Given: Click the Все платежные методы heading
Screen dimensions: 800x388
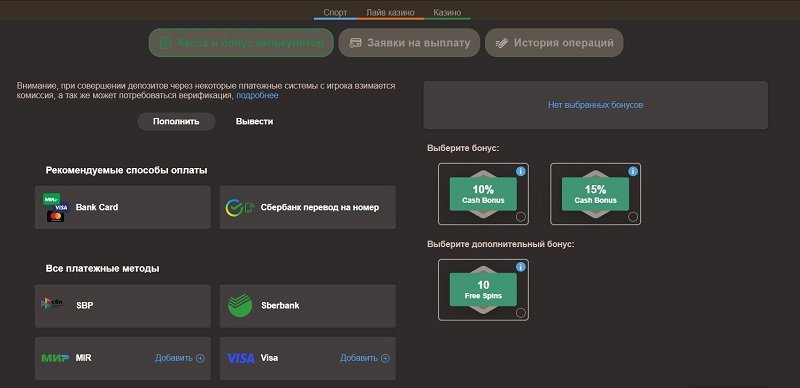Looking at the screenshot, I should 103,269.
